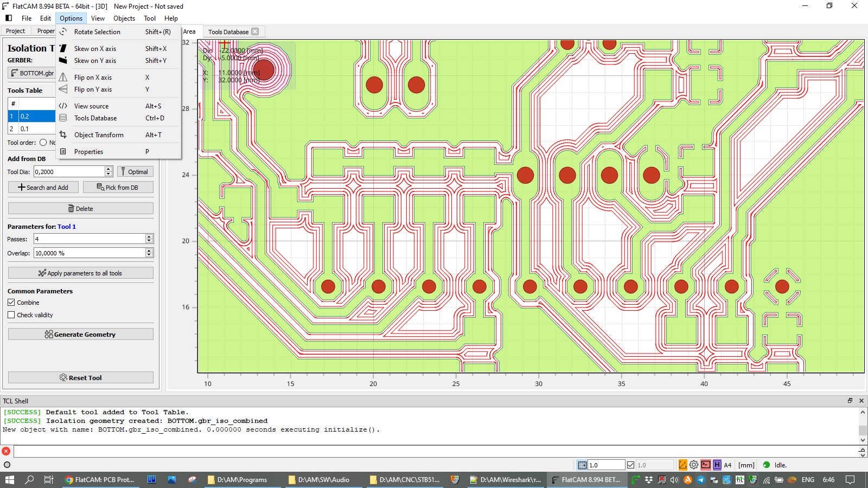The image size is (868, 488).
Task: Click the grid snap icon in status bar
Action: pos(582,465)
